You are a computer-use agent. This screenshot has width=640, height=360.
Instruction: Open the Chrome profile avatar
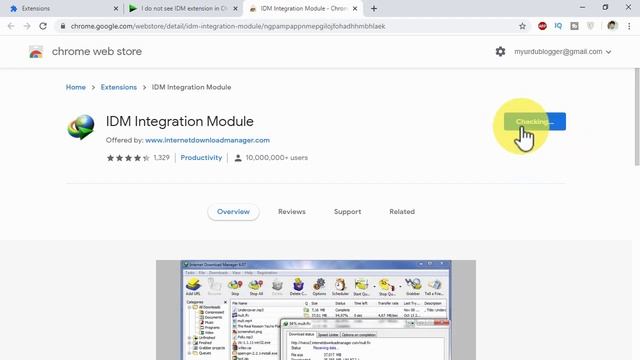coord(611,26)
